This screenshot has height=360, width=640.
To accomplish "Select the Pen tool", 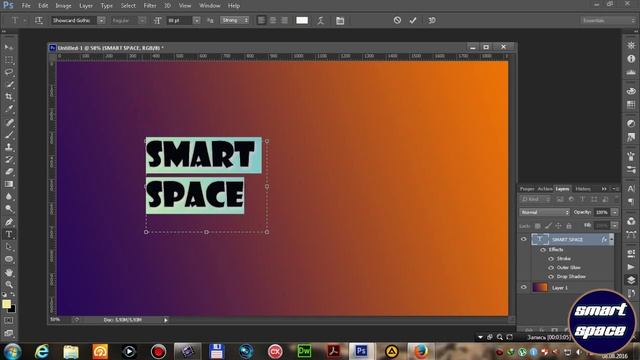I will tap(9, 222).
